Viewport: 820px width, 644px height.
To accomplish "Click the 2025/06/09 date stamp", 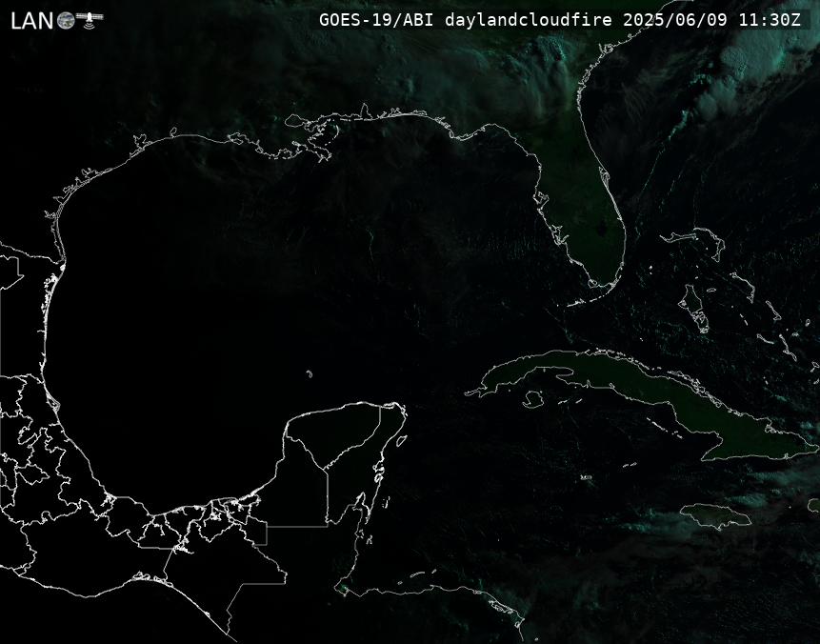I will tap(675, 20).
